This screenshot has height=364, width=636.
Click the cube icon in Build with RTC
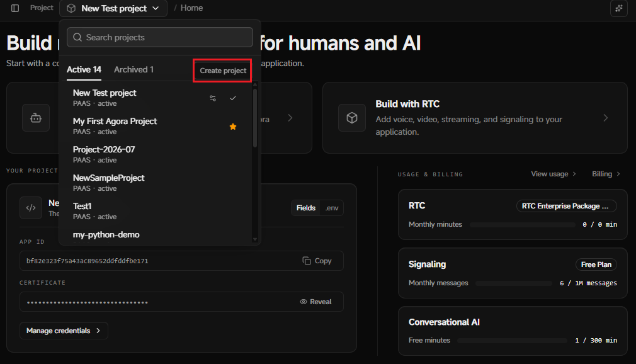point(351,118)
